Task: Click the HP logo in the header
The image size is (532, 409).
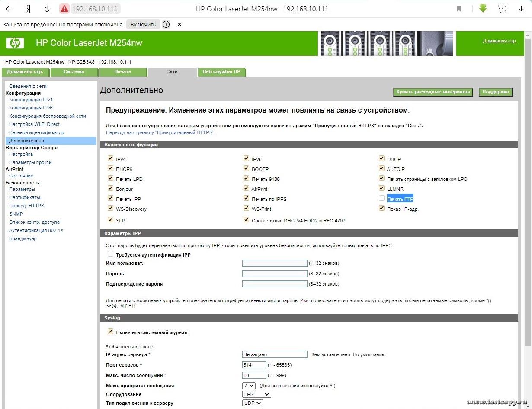Action: [15, 43]
